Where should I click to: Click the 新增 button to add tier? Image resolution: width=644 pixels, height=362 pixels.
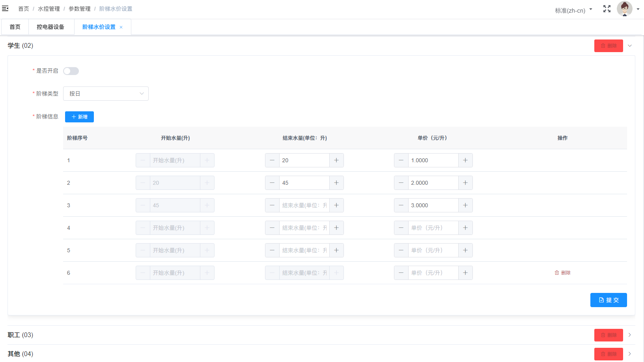pos(79,117)
